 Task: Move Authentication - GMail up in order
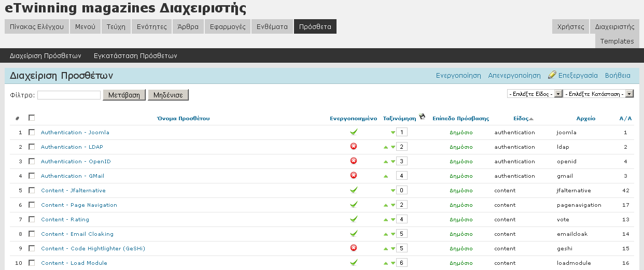point(386,176)
